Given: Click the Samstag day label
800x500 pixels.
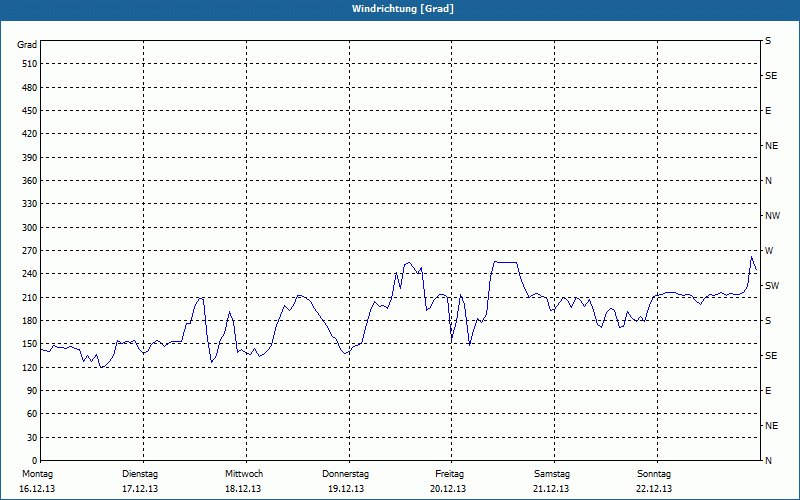Looking at the screenshot, I should [x=552, y=474].
